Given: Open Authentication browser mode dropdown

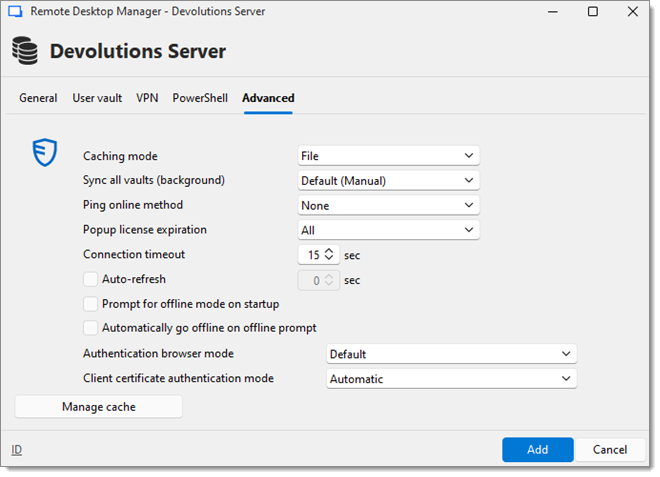Looking at the screenshot, I should 451,354.
